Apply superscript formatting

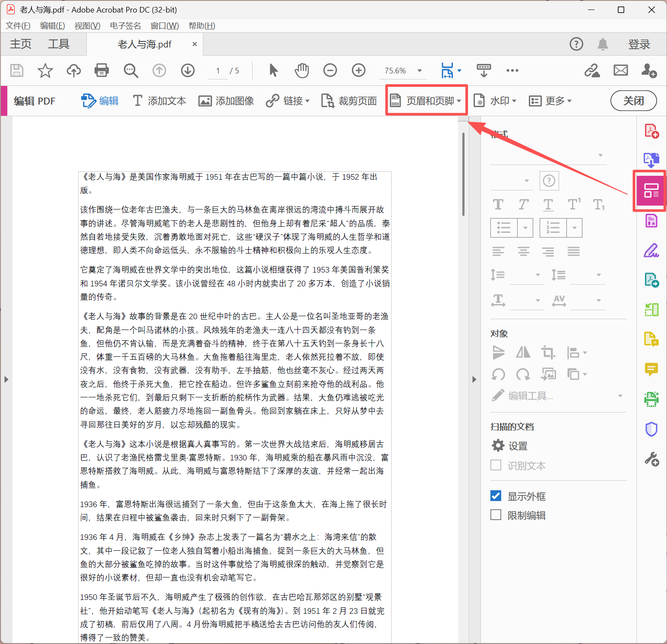pos(573,204)
